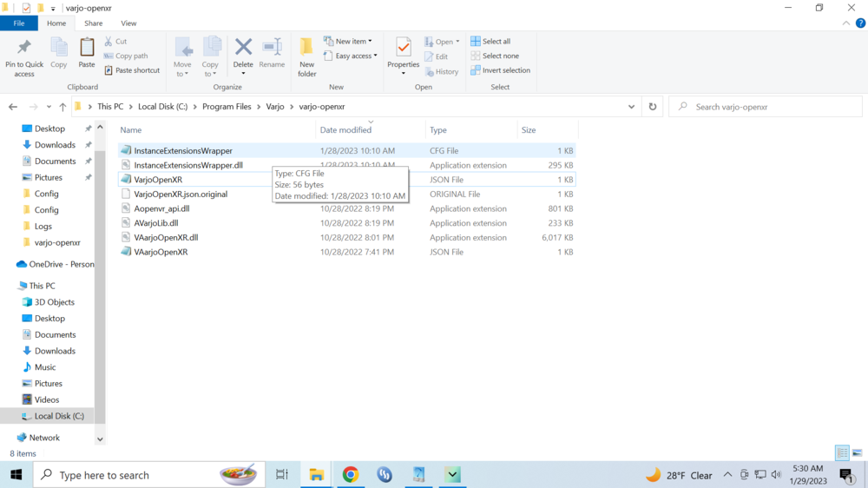Image resolution: width=868 pixels, height=488 pixels.
Task: Open Chrome from the taskbar
Action: point(351,475)
